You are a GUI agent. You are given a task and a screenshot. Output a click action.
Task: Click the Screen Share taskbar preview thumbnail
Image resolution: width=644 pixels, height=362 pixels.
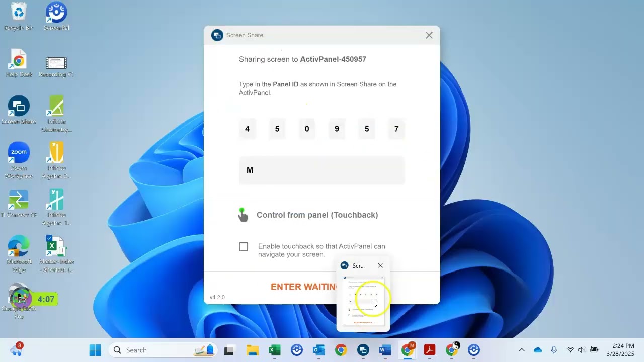[363, 301]
